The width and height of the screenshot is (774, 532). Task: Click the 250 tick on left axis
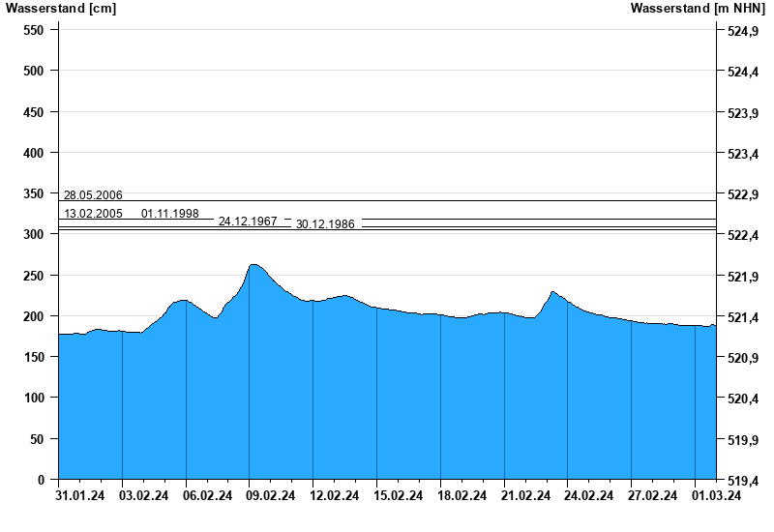point(33,276)
